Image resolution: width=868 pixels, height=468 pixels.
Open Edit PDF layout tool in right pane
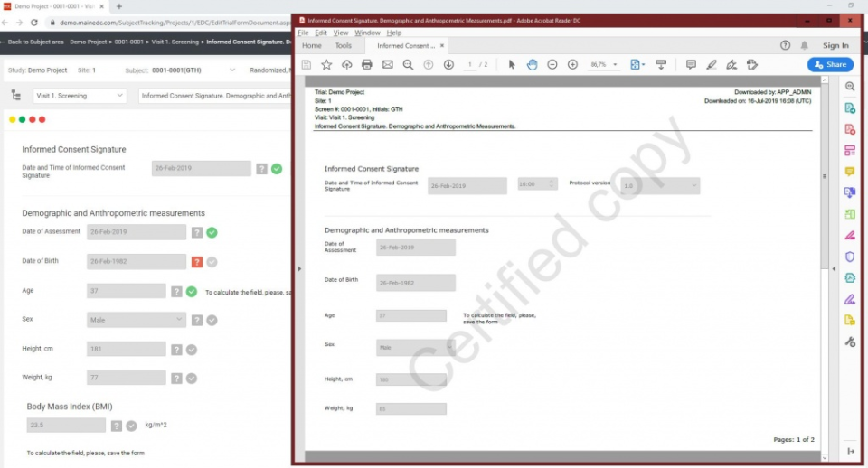[x=850, y=151]
